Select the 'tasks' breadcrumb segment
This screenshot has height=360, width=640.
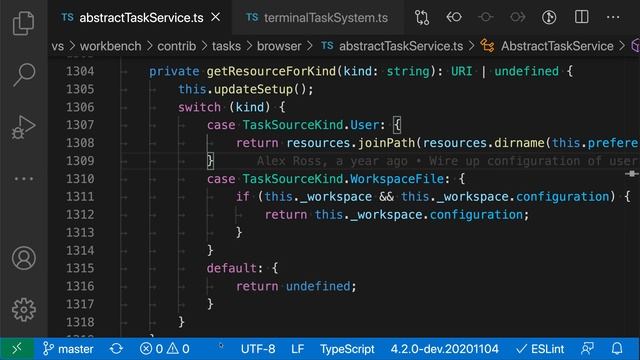pos(227,46)
